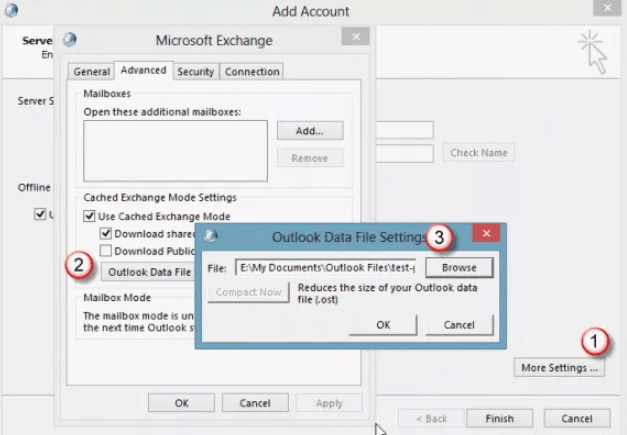Image resolution: width=627 pixels, height=435 pixels.
Task: Toggle Download shared folders checkbox
Action: (x=105, y=233)
